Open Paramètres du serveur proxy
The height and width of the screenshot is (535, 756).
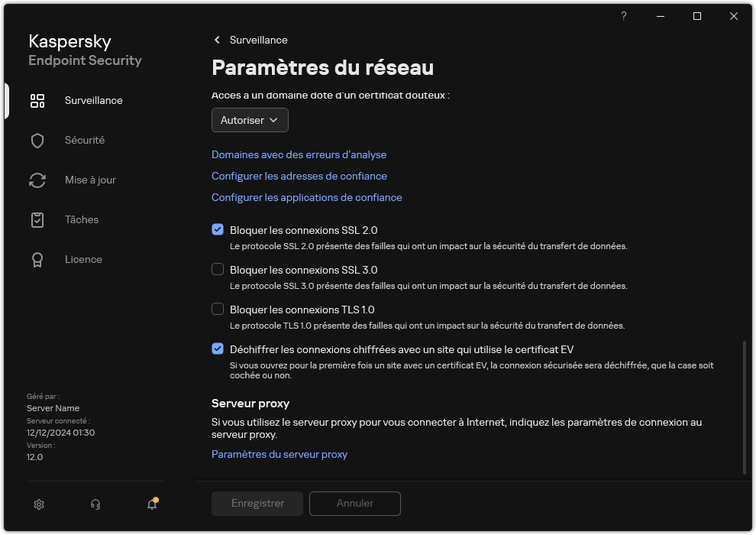(x=279, y=454)
